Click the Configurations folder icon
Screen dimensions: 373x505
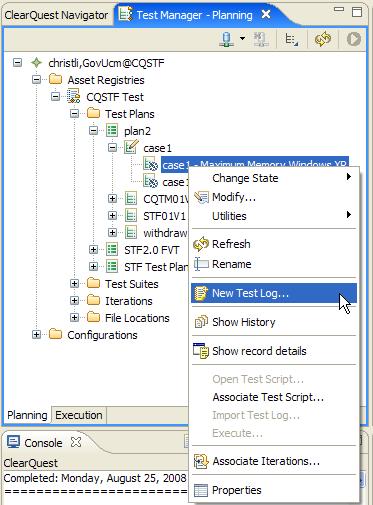click(x=55, y=334)
